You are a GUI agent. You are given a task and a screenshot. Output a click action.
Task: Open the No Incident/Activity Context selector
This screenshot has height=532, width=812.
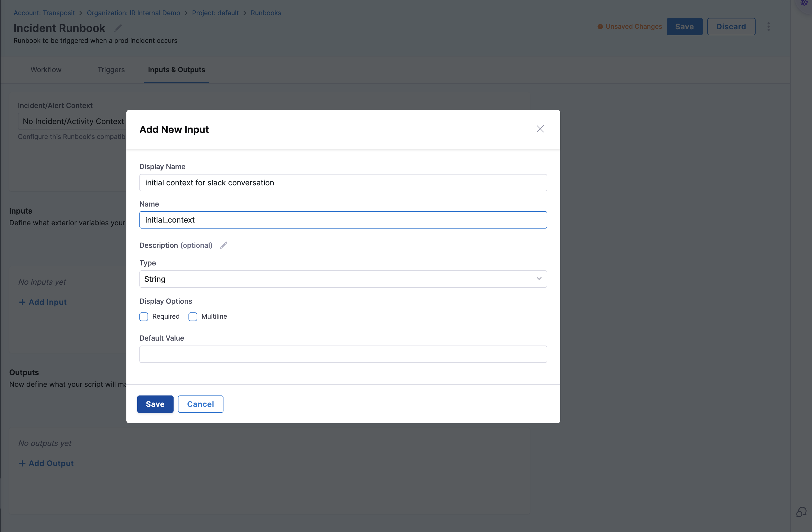pyautogui.click(x=73, y=121)
